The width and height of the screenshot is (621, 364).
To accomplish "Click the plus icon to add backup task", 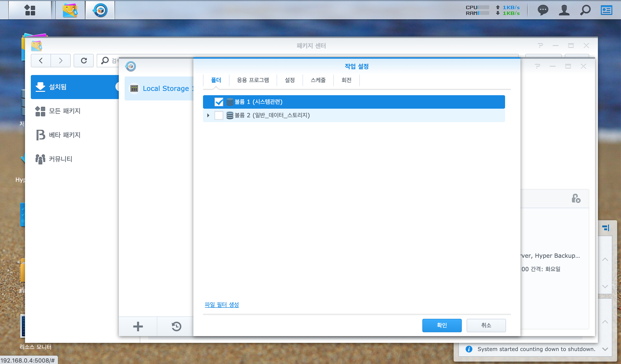I will click(138, 326).
